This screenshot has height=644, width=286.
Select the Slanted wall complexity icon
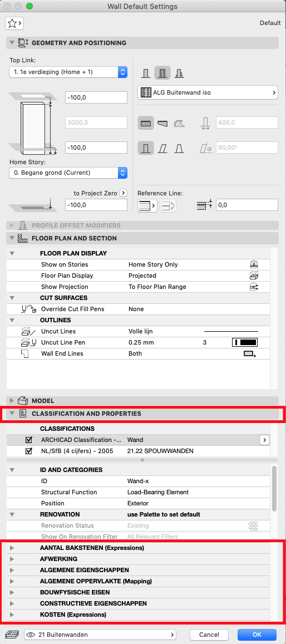162,148
